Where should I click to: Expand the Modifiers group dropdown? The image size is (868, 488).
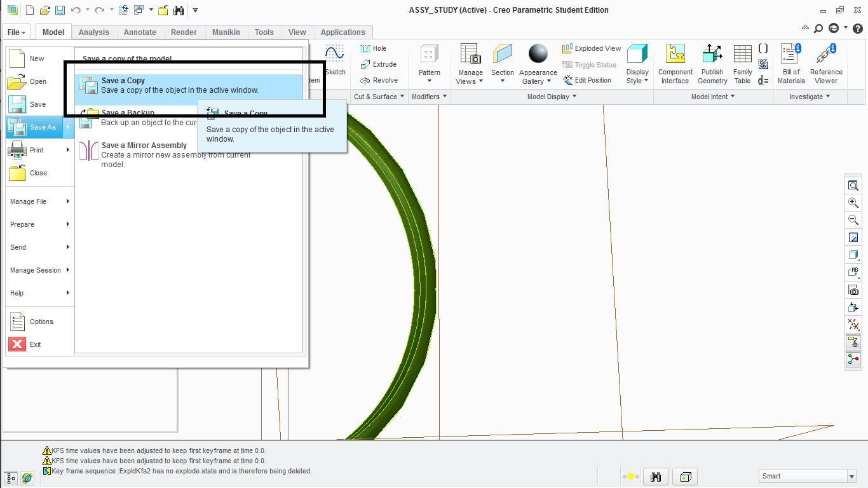point(429,97)
